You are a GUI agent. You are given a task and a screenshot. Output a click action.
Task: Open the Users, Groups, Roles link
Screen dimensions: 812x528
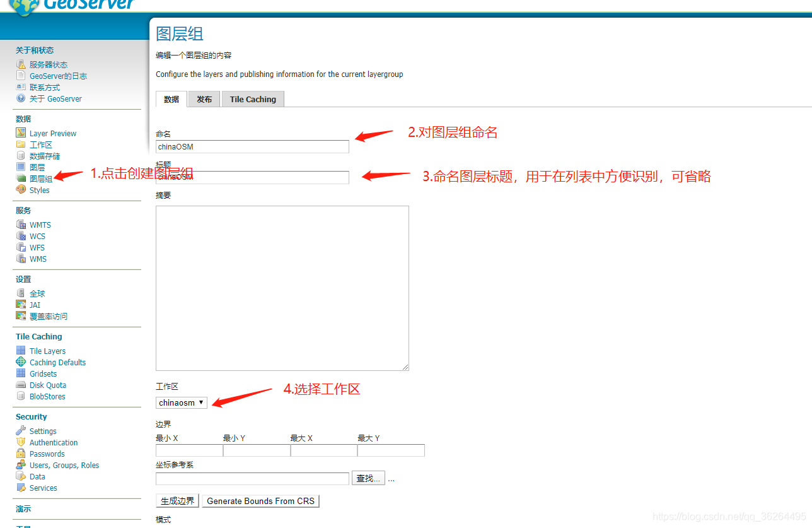[x=64, y=465]
